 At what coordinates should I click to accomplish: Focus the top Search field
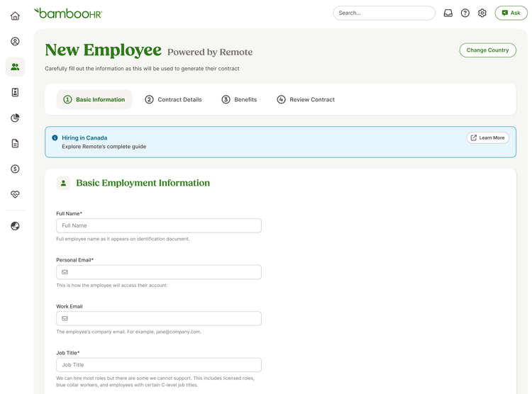pos(384,13)
